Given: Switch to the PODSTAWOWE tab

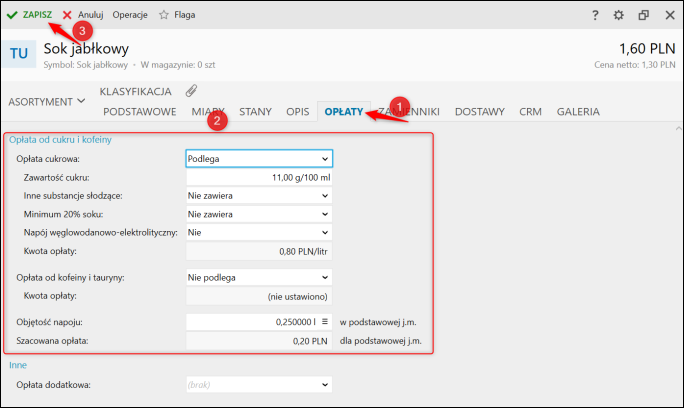Looking at the screenshot, I should coord(140,112).
